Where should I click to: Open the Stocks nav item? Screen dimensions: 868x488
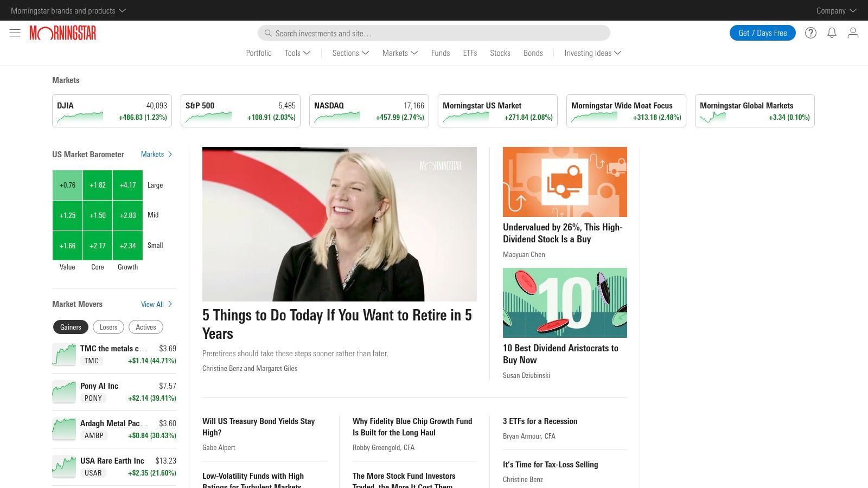500,53
